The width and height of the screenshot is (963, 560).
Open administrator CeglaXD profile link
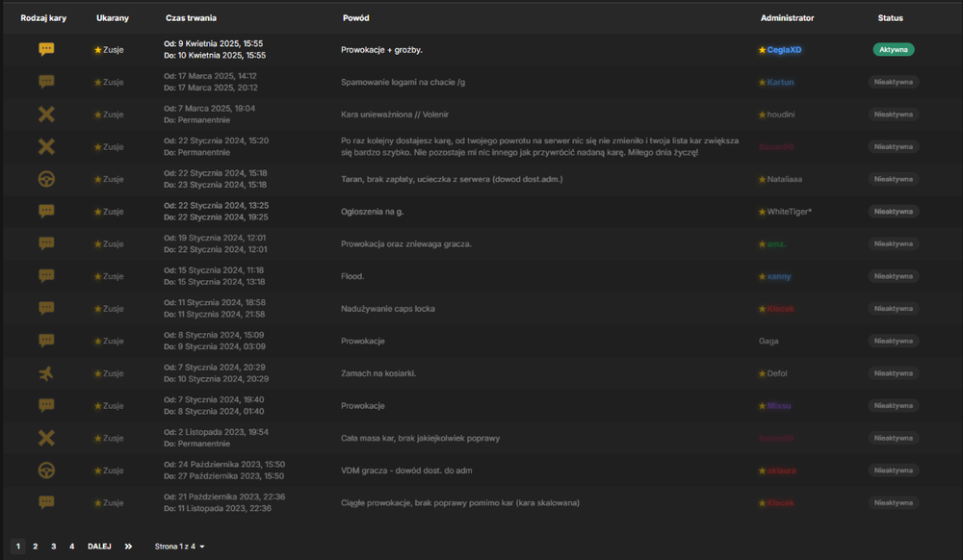click(784, 50)
